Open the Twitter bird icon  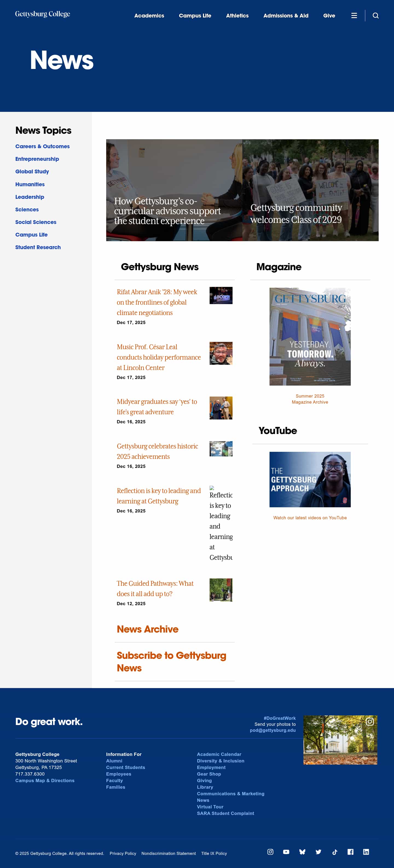click(318, 852)
